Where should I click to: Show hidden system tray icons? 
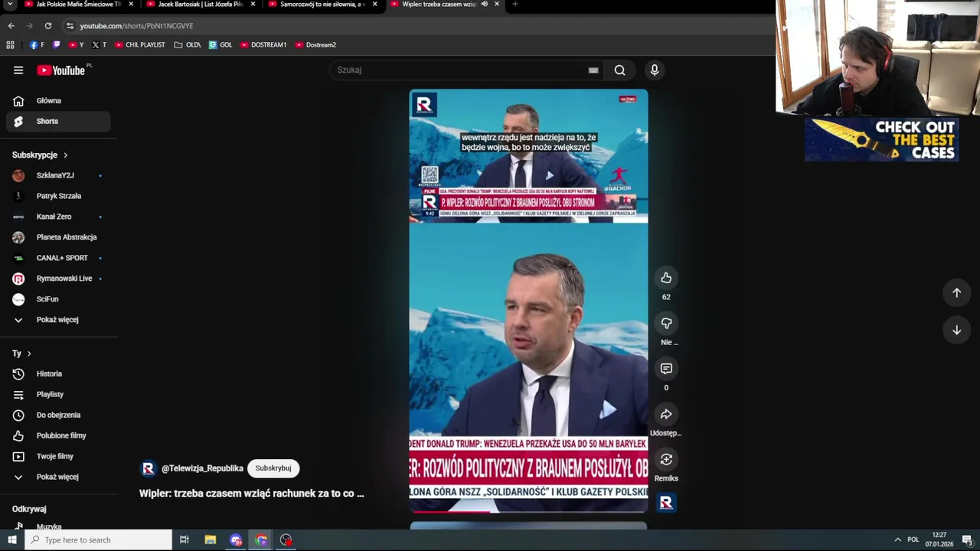897,540
